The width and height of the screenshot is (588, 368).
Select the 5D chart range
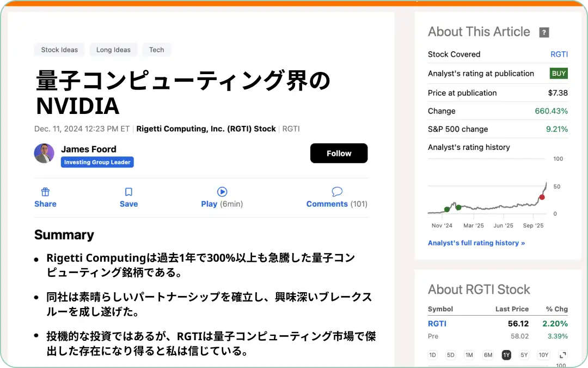(451, 355)
